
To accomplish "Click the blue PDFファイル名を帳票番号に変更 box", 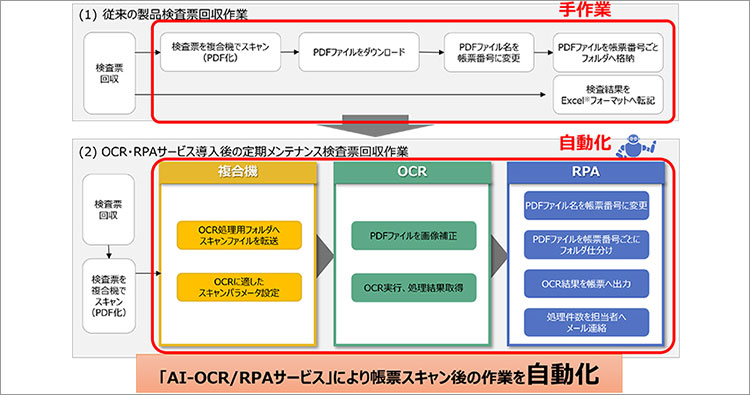I will tap(586, 206).
